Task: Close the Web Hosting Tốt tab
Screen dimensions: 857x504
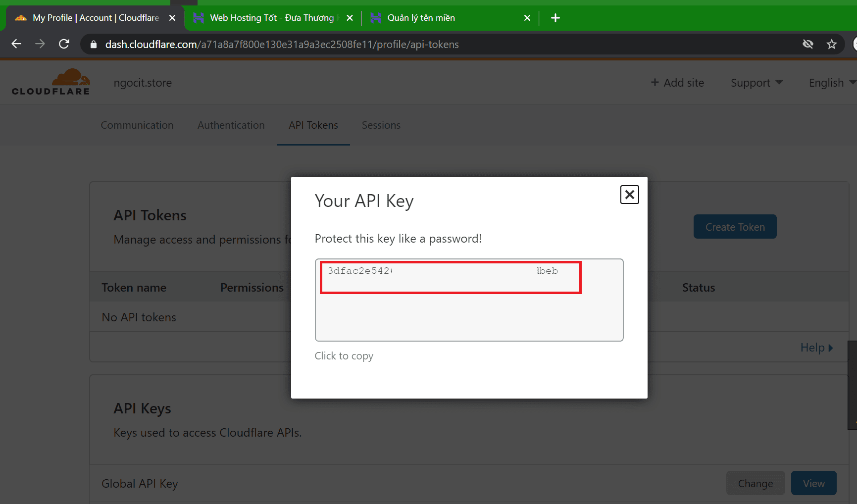Action: 350,18
